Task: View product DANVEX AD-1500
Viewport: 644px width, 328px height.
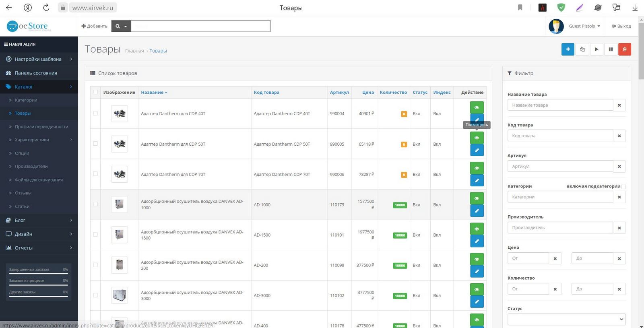Action: [x=477, y=229]
